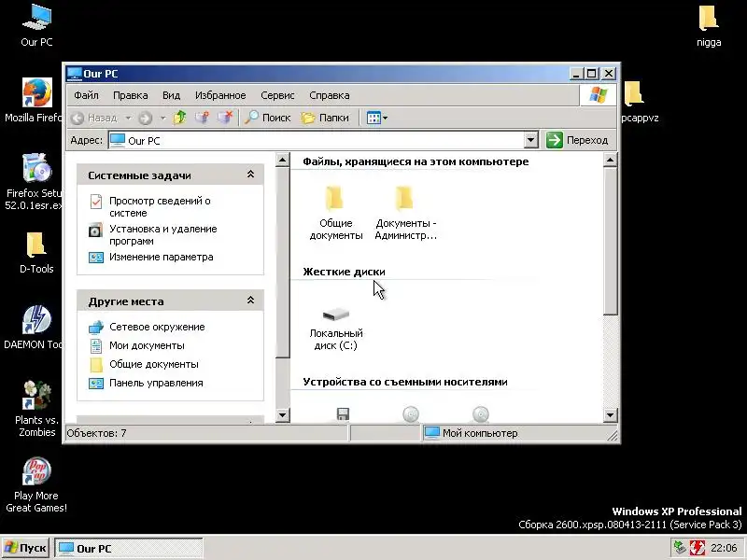Select Локальный диск (C:) drive icon
Screen dimensions: 747x560
[x=336, y=329]
